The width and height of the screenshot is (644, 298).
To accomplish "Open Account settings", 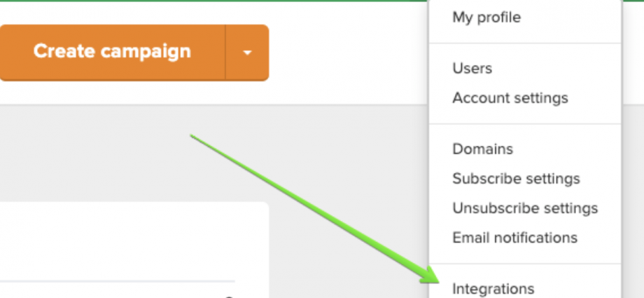I will pos(510,98).
